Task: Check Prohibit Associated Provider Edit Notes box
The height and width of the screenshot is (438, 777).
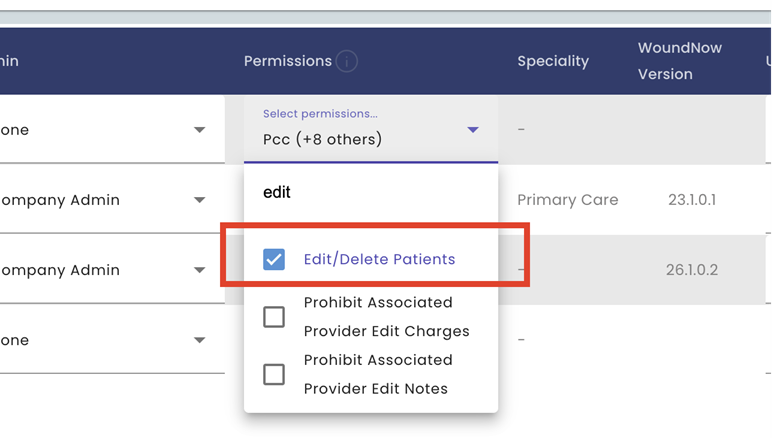Action: 274,374
